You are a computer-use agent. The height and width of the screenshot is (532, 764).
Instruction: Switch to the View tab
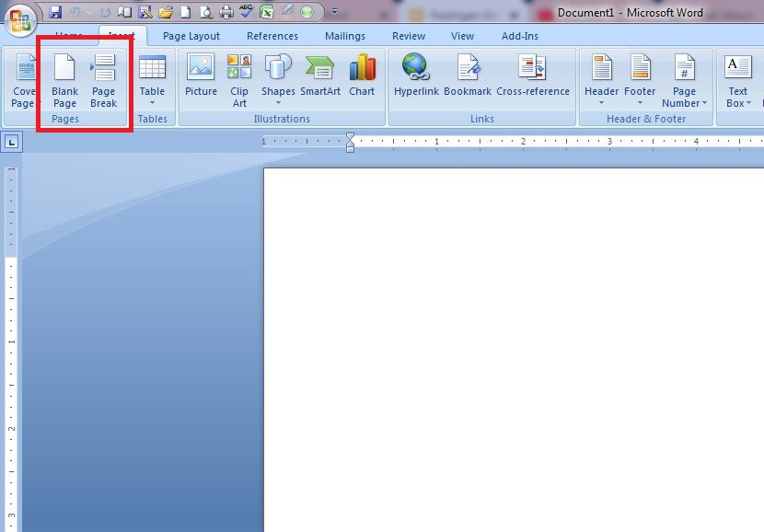[462, 36]
